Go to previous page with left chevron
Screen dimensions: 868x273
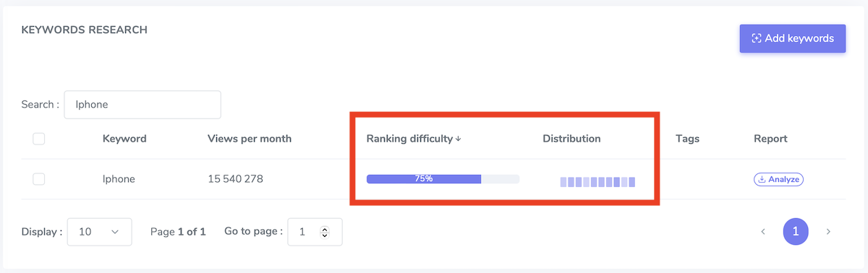click(762, 232)
